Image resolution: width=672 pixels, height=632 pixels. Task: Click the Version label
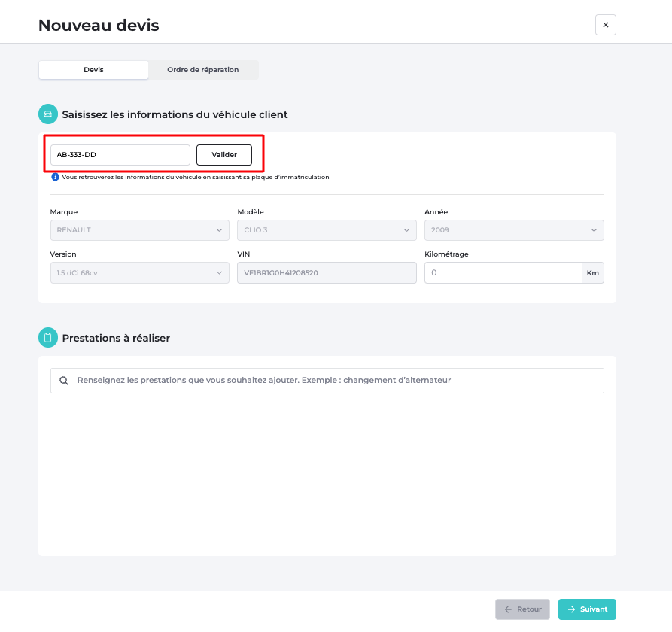click(63, 254)
